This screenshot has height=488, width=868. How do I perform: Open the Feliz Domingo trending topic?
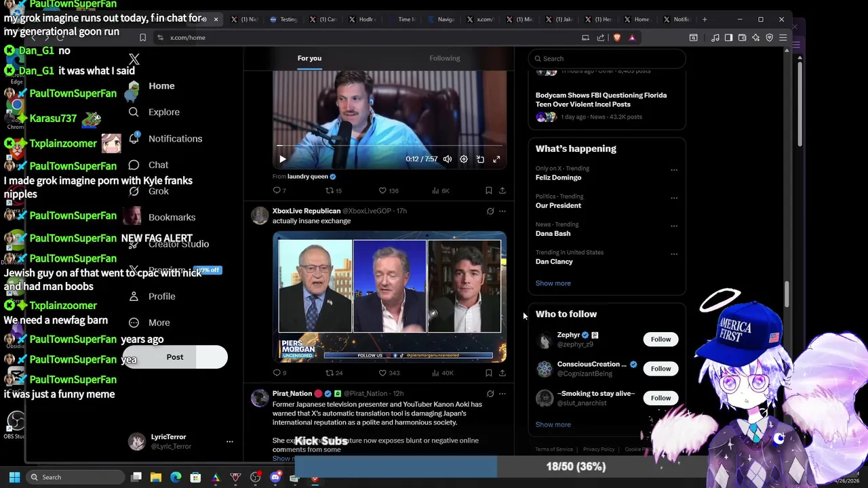[x=558, y=178]
